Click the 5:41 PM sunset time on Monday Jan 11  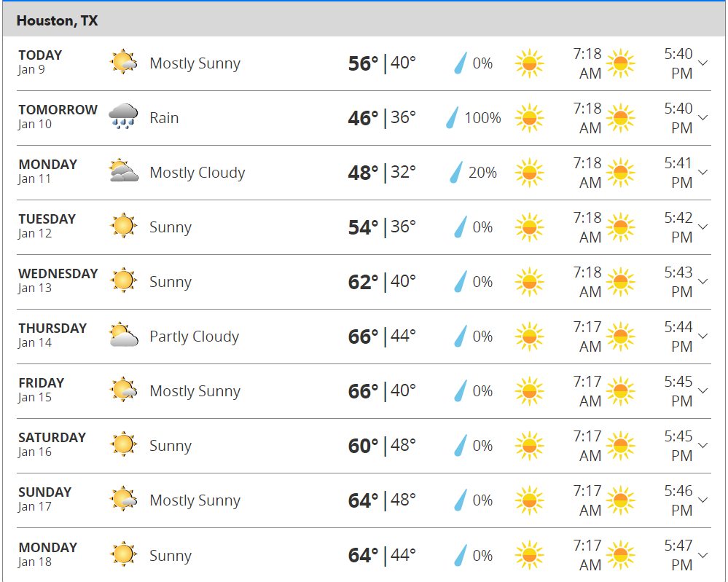point(678,173)
